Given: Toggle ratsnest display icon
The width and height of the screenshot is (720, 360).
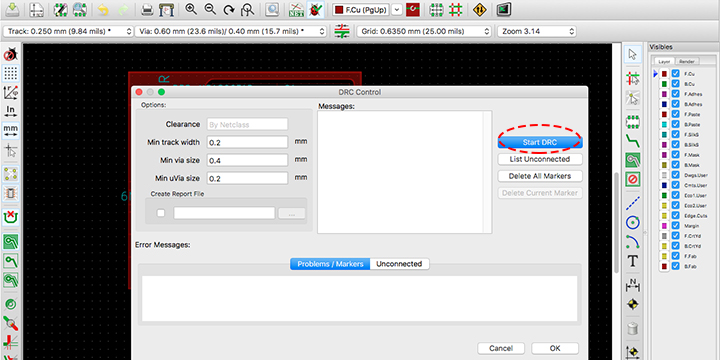Looking at the screenshot, I should 10,174.
